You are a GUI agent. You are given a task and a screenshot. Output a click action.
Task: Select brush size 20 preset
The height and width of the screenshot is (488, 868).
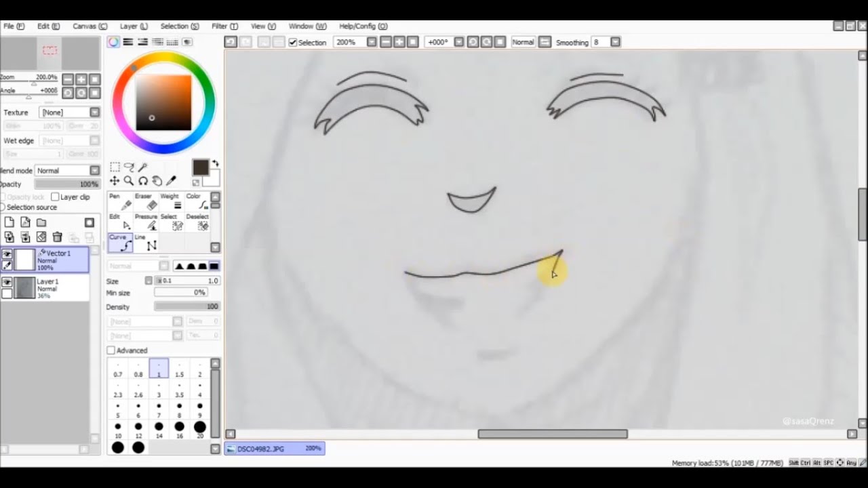pyautogui.click(x=199, y=430)
